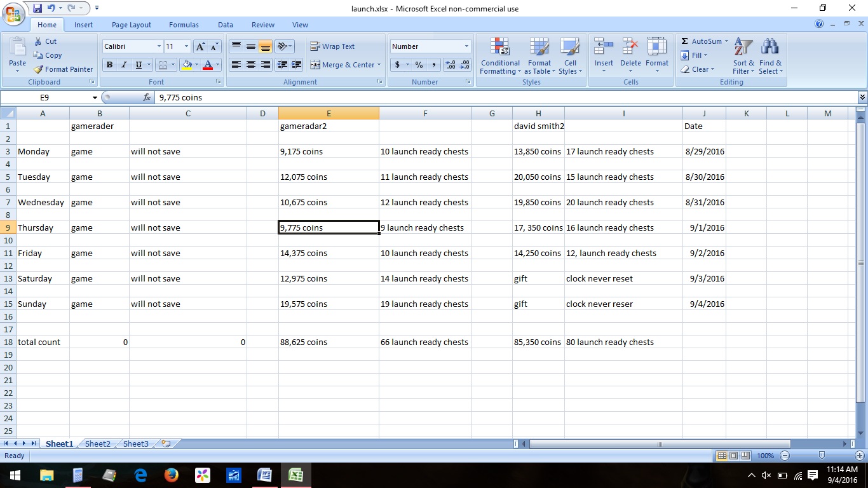Click Delete cells button
Screen dimensions: 868x488
tap(630, 56)
